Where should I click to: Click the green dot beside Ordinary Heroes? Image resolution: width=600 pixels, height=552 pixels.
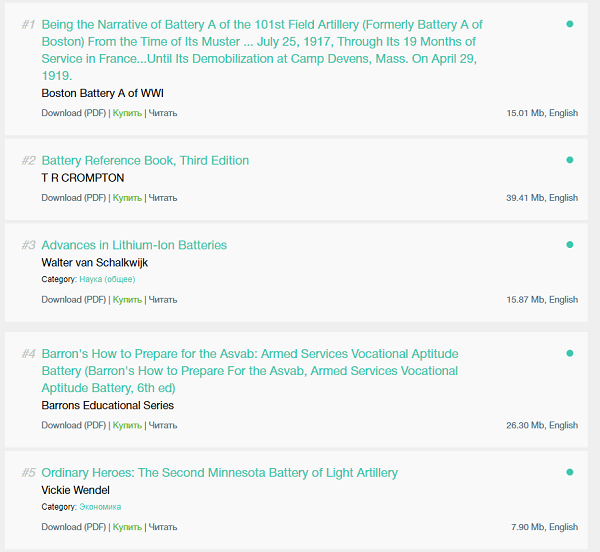[x=570, y=472]
